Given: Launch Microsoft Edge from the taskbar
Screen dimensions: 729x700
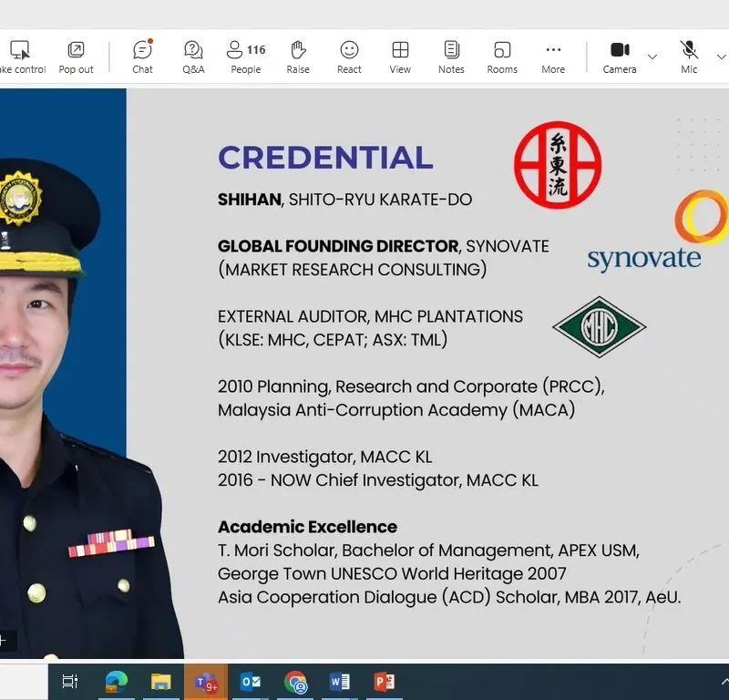Looking at the screenshot, I should (117, 682).
